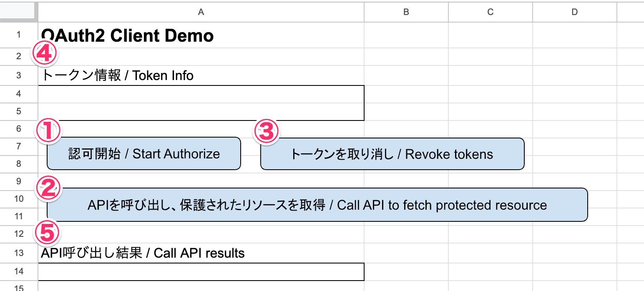Click the circled number 2 marker
644x291 pixels.
click(48, 189)
